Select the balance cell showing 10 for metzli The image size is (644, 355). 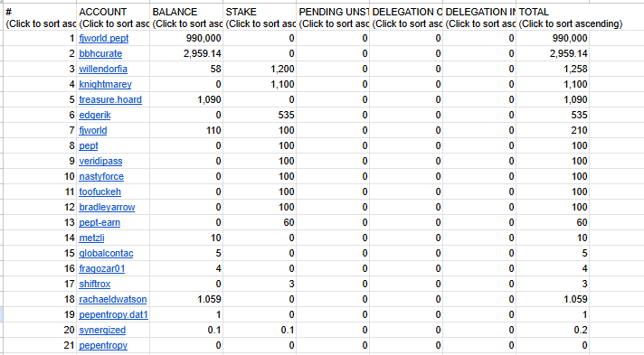click(186, 238)
